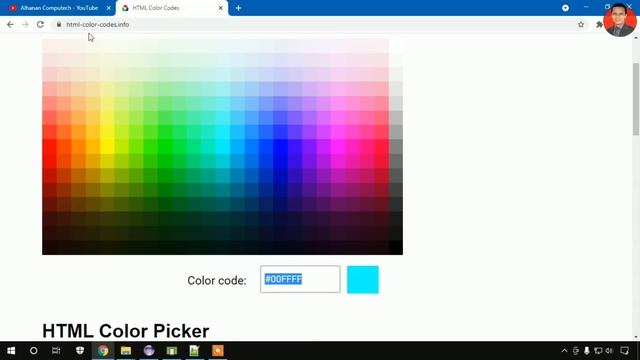Pick the white cell atop gray column
This screenshot has width=640, height=360.
click(x=396, y=45)
